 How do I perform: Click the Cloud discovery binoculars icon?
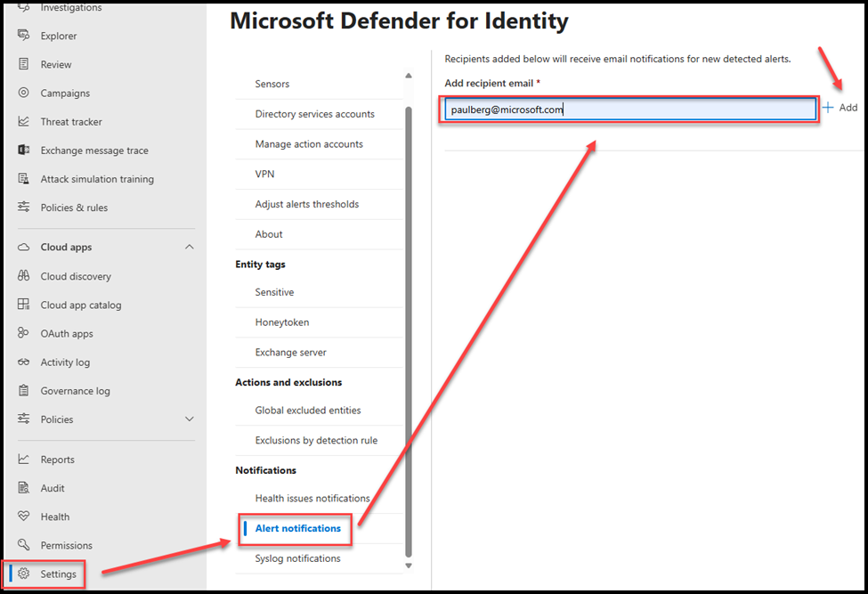coord(23,276)
